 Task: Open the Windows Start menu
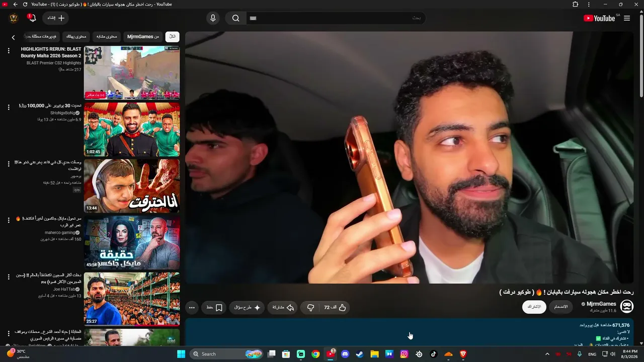point(181,354)
